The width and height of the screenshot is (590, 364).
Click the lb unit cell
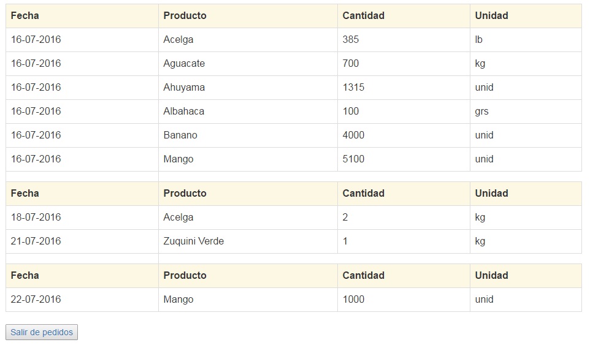click(478, 39)
